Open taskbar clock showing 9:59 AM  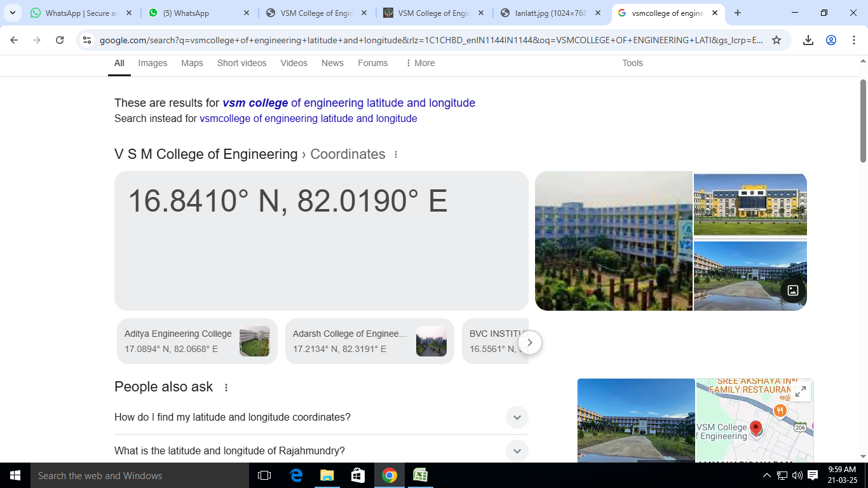click(843, 475)
